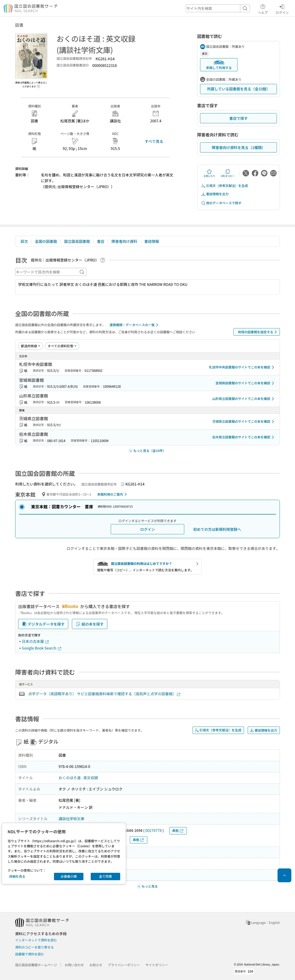Open the すべての資料形態 dropdown
The height and width of the screenshot is (980, 295).
pyautogui.click(x=62, y=346)
